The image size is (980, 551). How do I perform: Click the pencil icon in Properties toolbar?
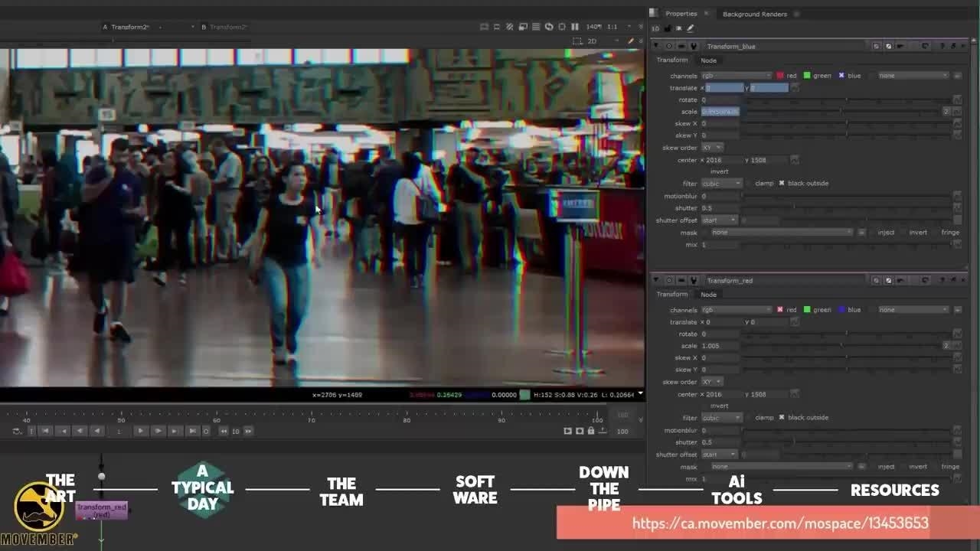click(691, 28)
